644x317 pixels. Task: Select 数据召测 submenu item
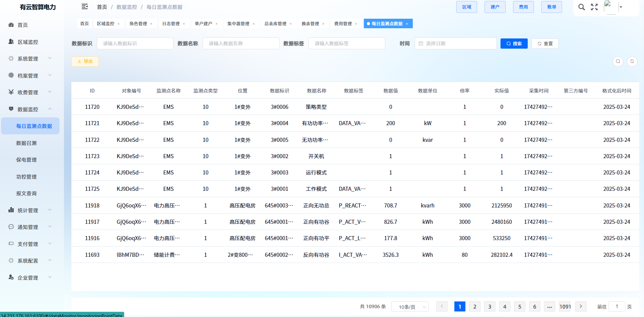(27, 143)
